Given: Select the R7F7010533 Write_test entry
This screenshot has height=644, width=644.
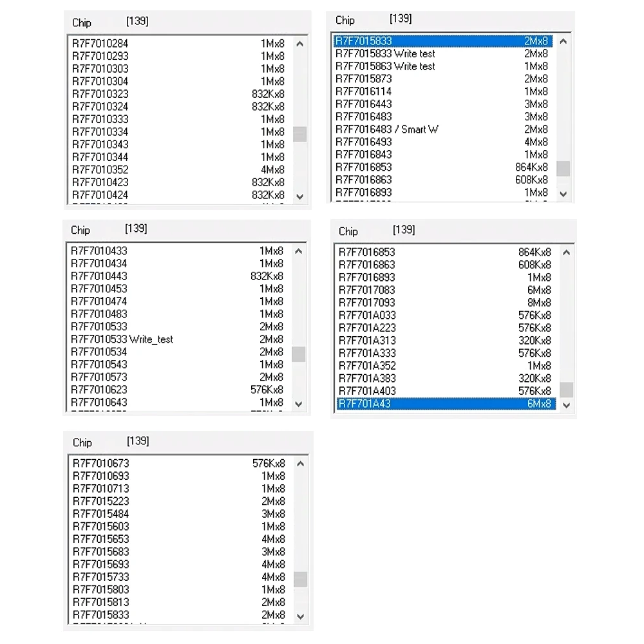Looking at the screenshot, I should coord(122,339).
